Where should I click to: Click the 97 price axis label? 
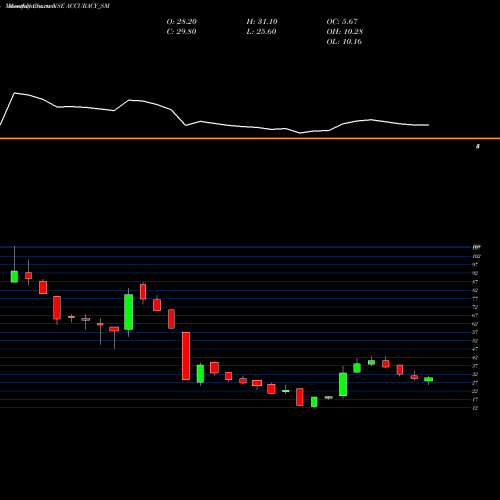point(475,265)
